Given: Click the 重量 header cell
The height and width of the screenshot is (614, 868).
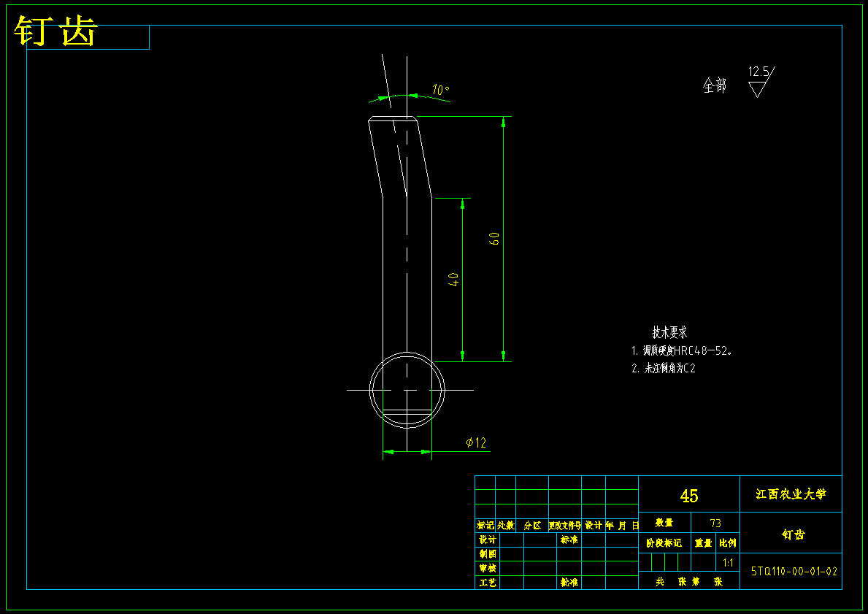Looking at the screenshot, I should [704, 543].
